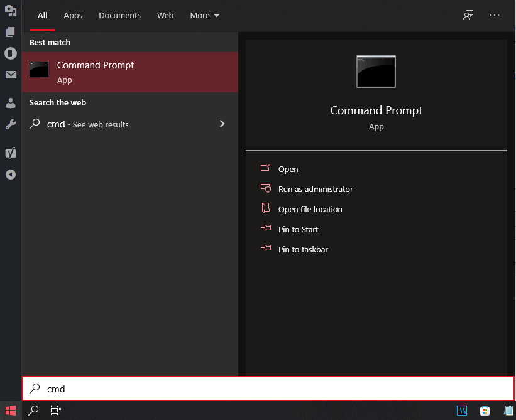Click the folder icon beside Open file location
Viewport: 516px width, 420px height.
(x=266, y=208)
